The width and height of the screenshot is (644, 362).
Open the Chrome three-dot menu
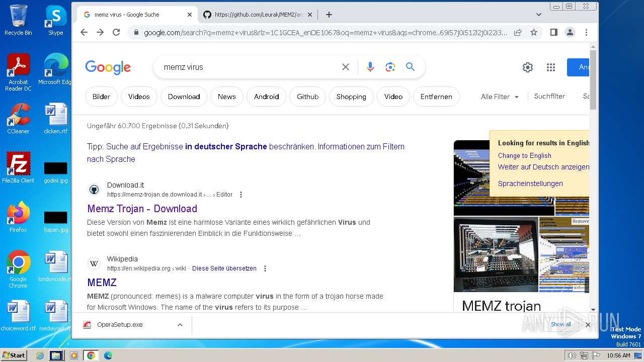[x=586, y=32]
